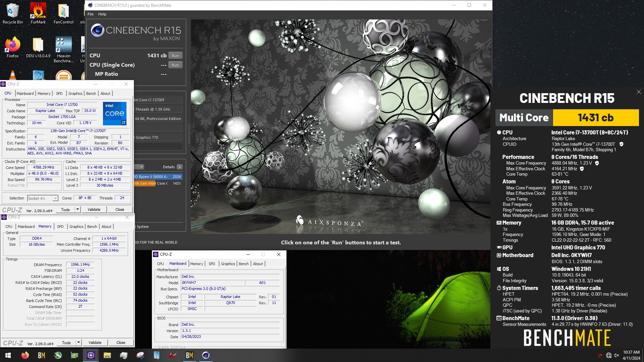Close the BenchMate Cinebench R15 result panel
The image size is (644, 362).
click(639, 92)
